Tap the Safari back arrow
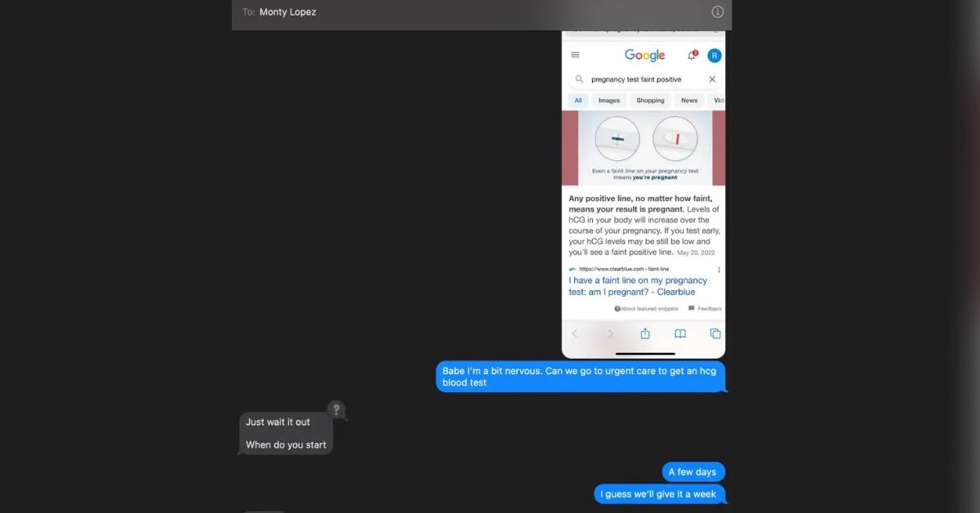The image size is (980, 513). pos(574,333)
